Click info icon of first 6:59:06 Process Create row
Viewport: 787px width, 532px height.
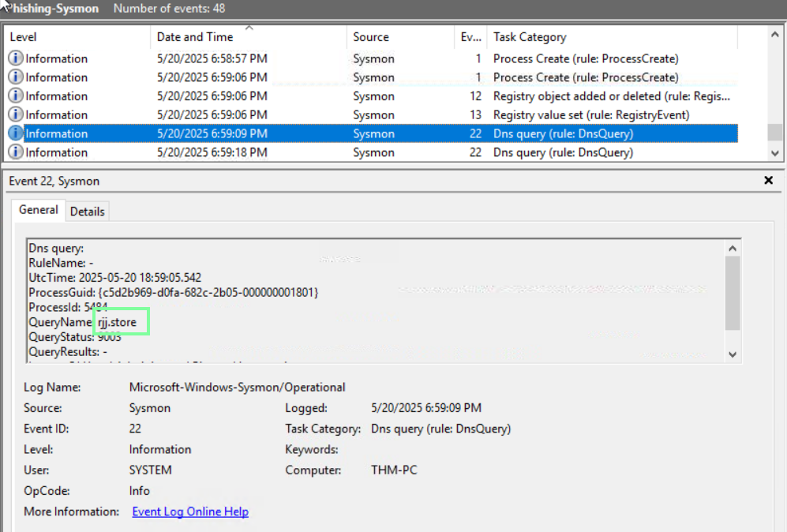point(16,77)
